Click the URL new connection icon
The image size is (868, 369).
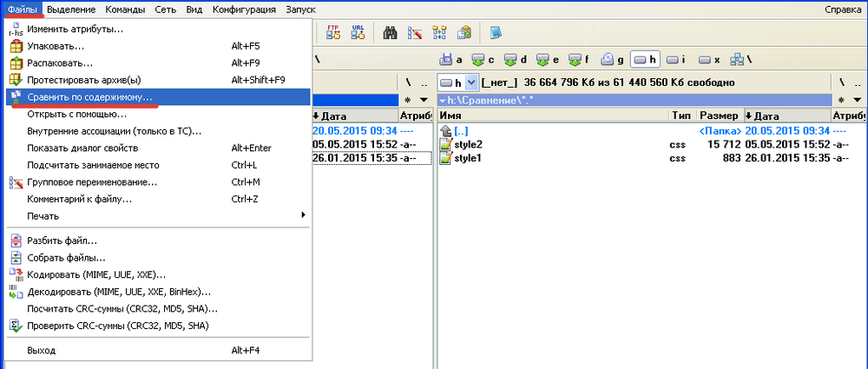click(x=358, y=33)
